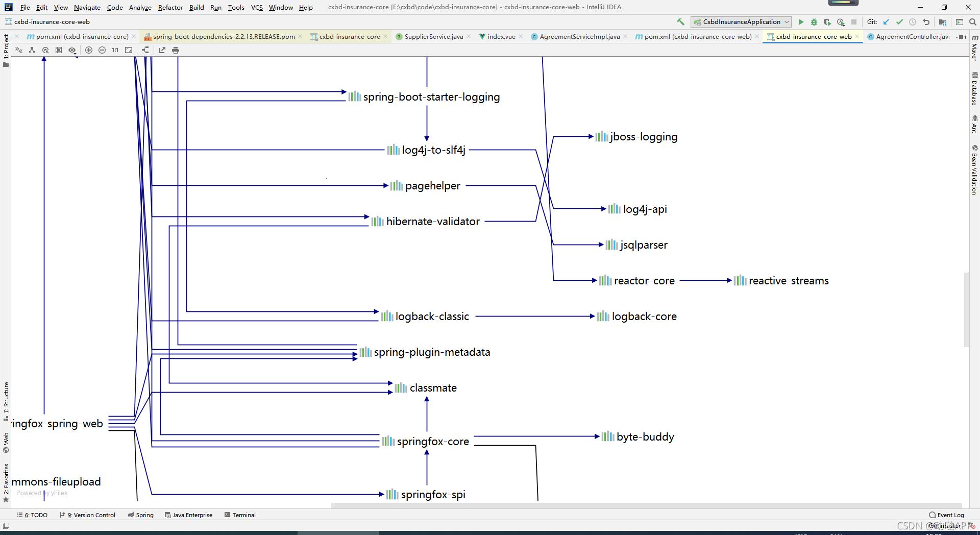Select the spring-boot-starter-logging node

tap(424, 97)
